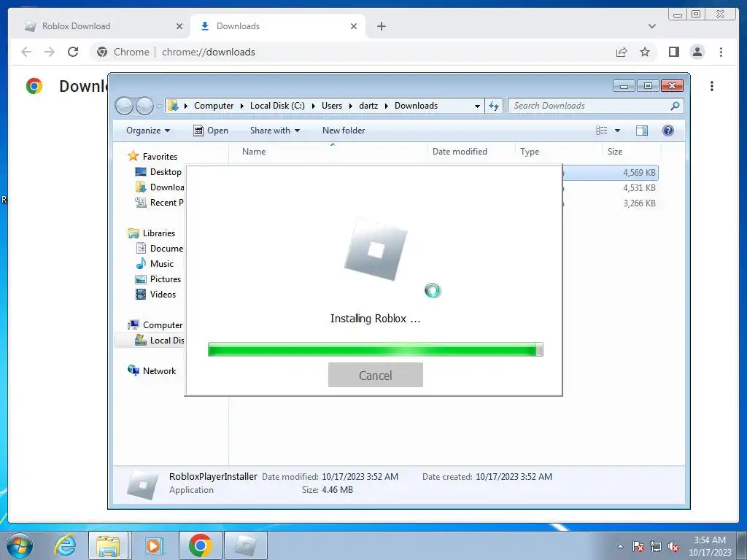Go forward in Chrome

click(x=50, y=52)
